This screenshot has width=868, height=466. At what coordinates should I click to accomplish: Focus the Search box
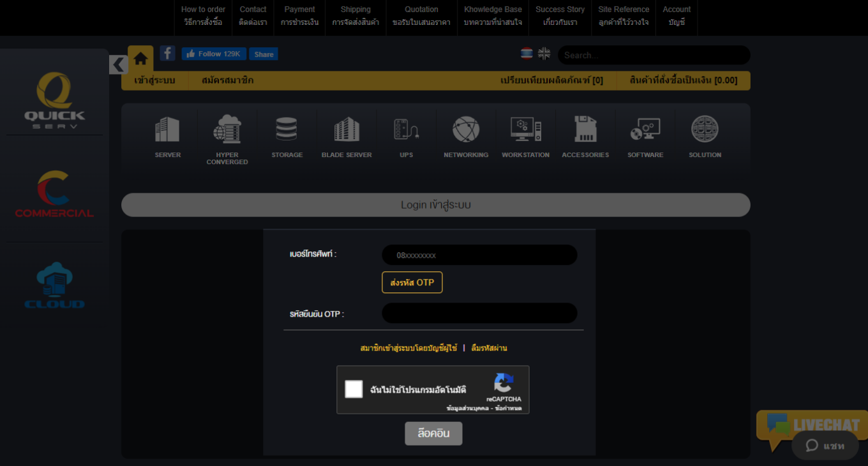[654, 55]
